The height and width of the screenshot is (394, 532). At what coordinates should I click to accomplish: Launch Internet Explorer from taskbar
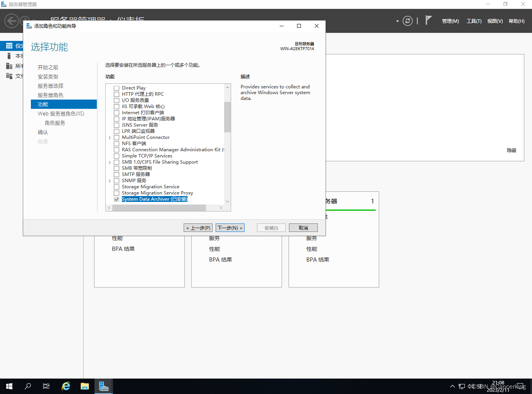[66, 386]
